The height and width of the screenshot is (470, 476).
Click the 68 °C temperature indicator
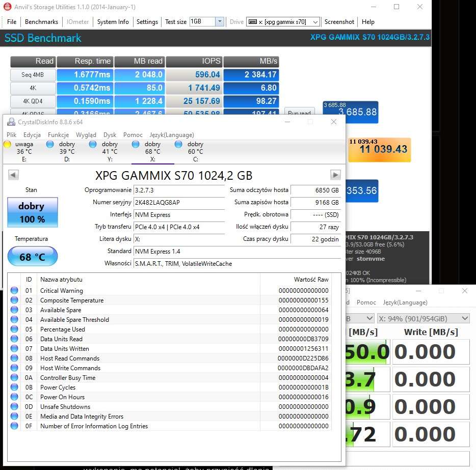(32, 257)
